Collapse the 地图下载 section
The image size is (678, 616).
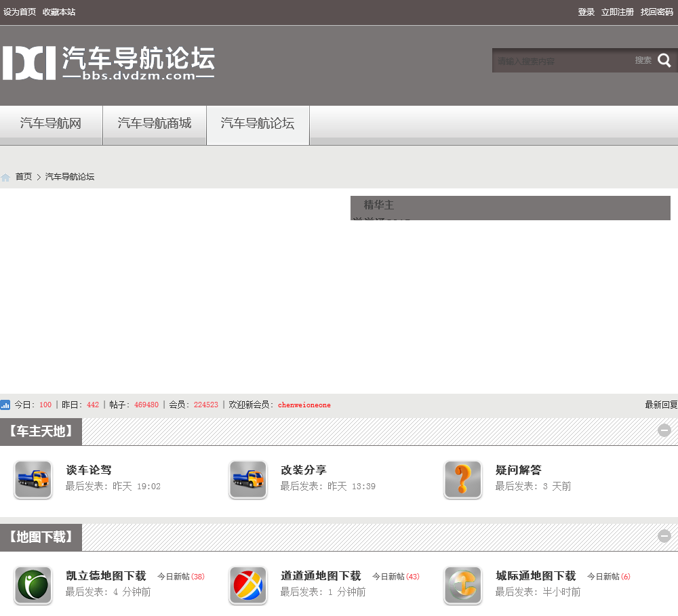[664, 536]
